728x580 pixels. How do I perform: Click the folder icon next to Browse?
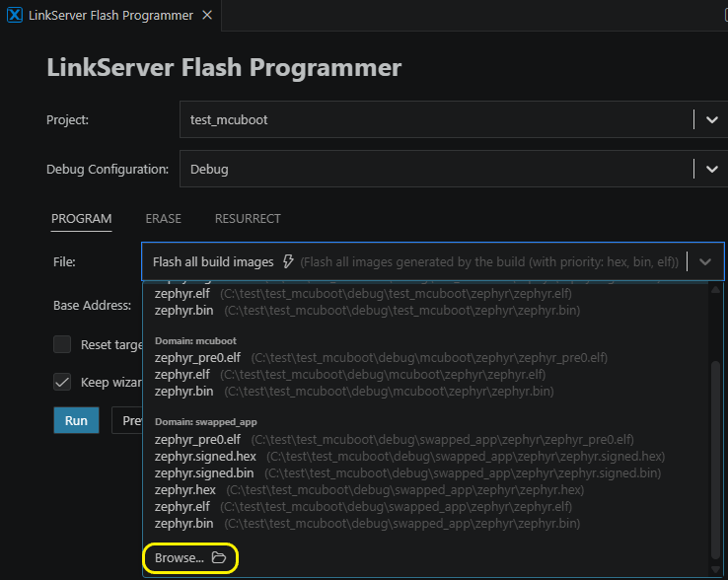(x=219, y=557)
